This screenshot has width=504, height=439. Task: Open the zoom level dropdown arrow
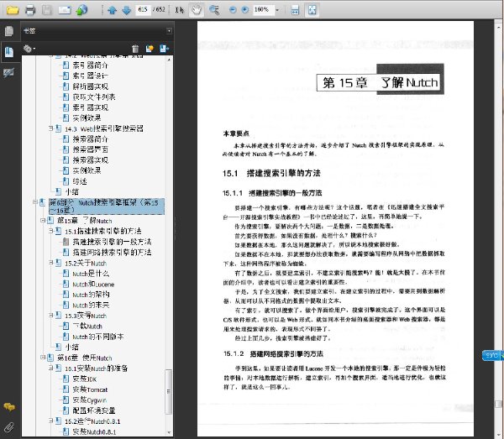pos(277,10)
